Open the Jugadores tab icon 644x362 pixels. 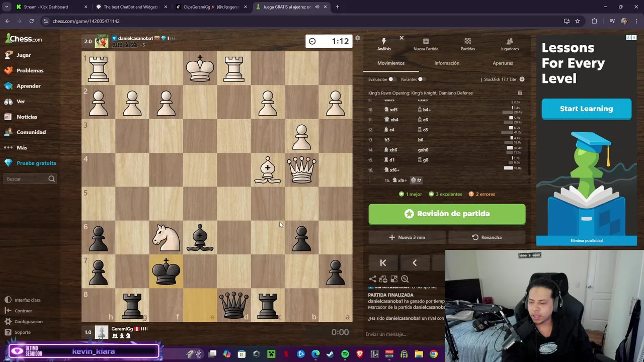click(x=510, y=44)
